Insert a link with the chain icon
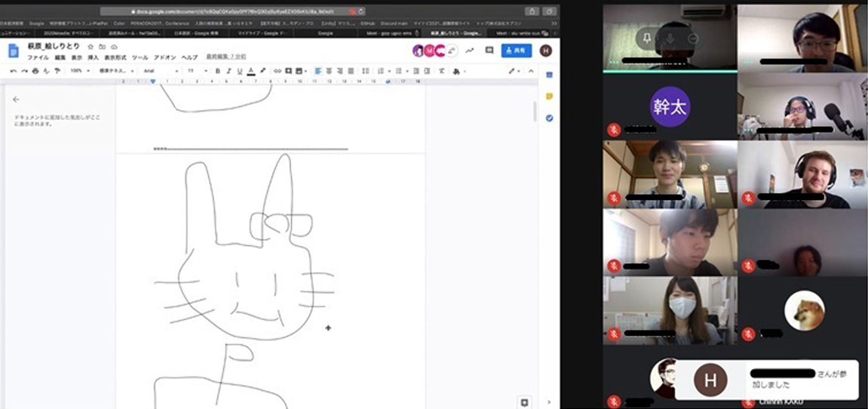868x409 pixels. point(278,71)
